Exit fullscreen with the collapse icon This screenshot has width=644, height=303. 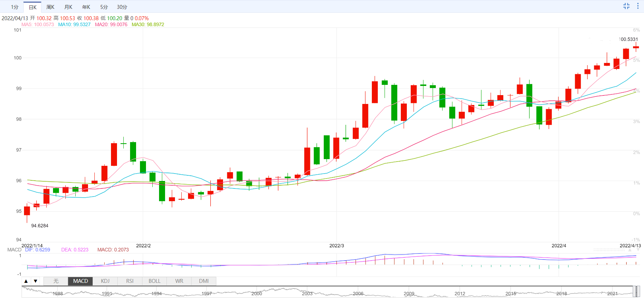(626, 6)
